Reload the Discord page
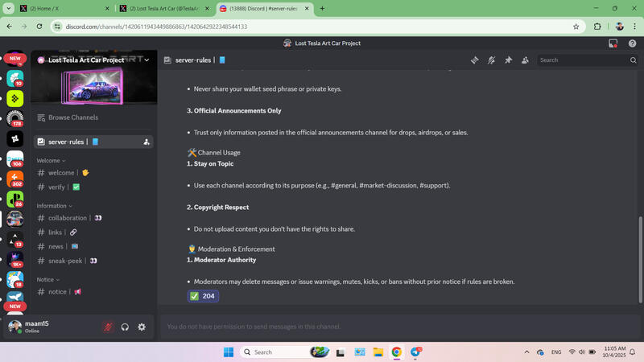This screenshot has width=644, height=362. click(39, 27)
